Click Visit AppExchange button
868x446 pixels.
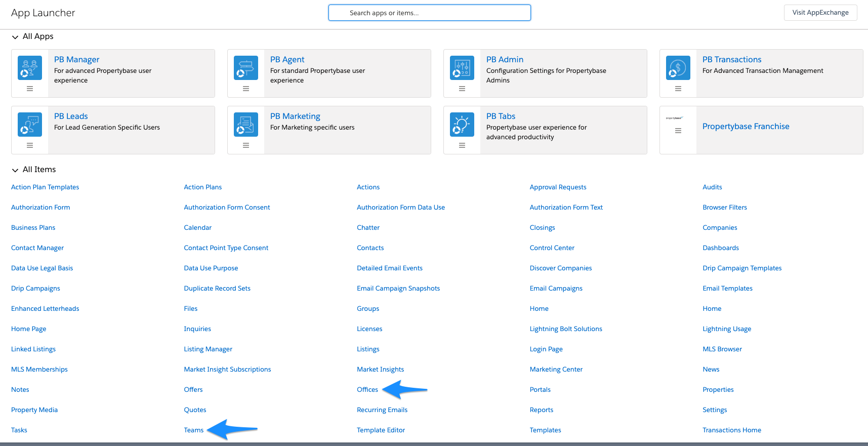pos(820,13)
